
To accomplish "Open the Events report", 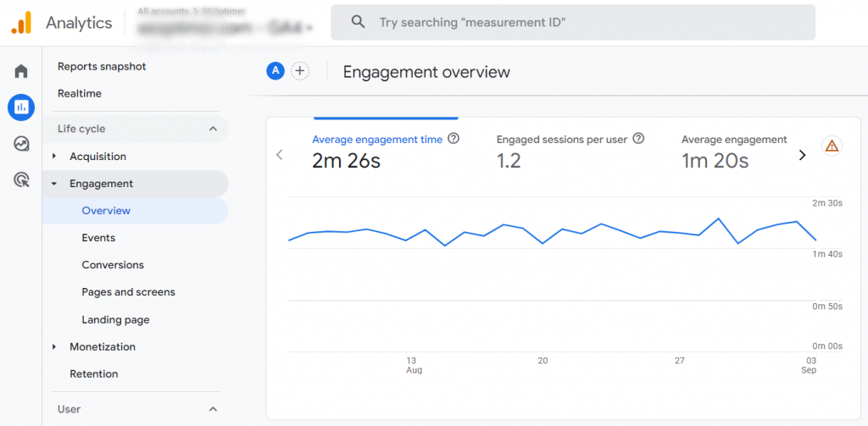I will click(98, 238).
